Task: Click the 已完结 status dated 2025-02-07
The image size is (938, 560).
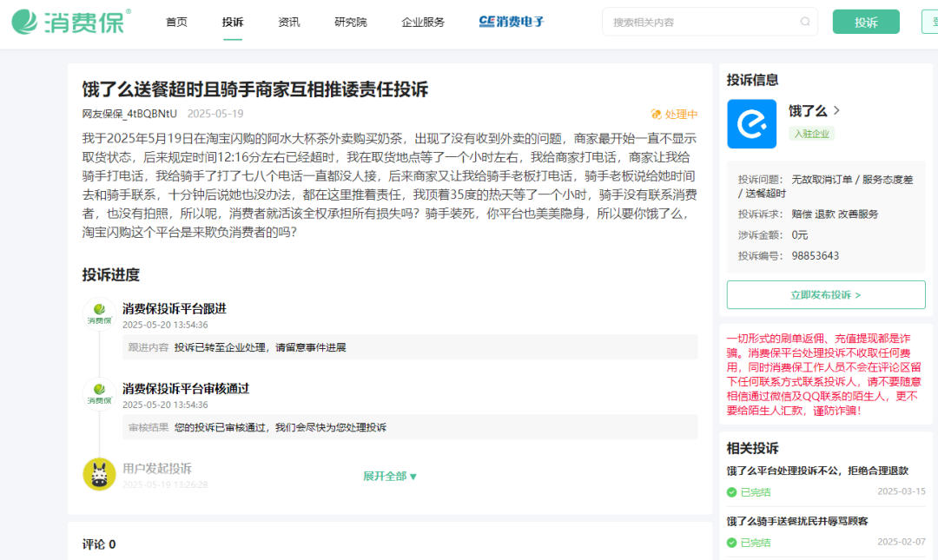Action: point(756,543)
